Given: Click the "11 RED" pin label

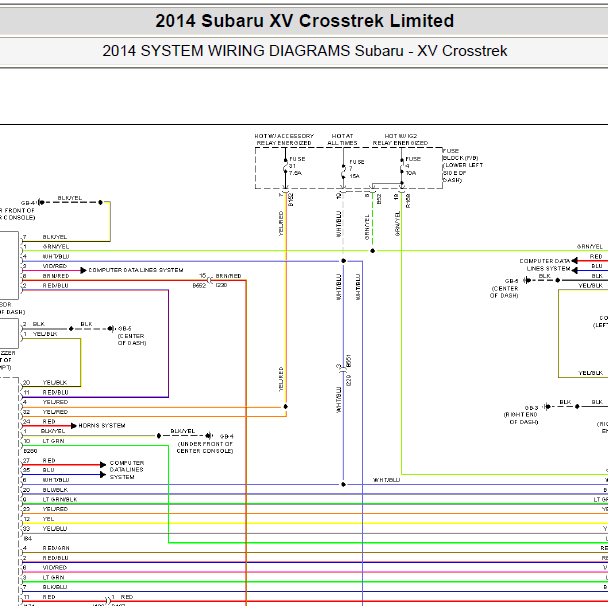Looking at the screenshot, I should (x=39, y=597).
